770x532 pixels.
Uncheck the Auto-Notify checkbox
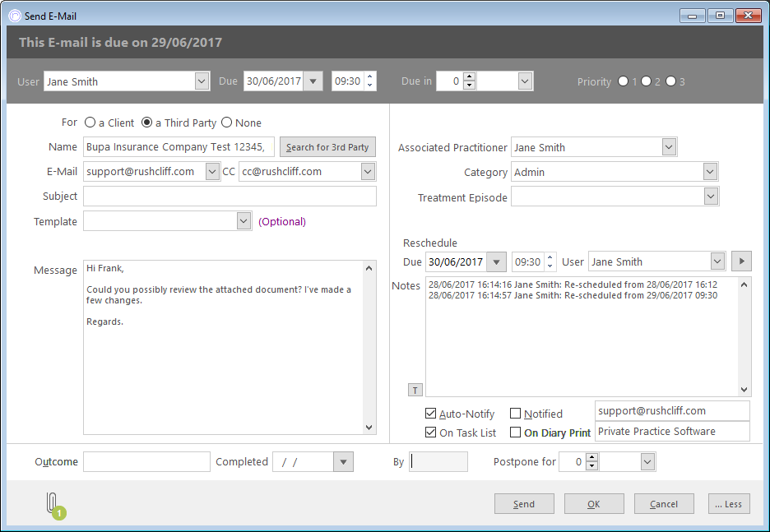click(431, 414)
